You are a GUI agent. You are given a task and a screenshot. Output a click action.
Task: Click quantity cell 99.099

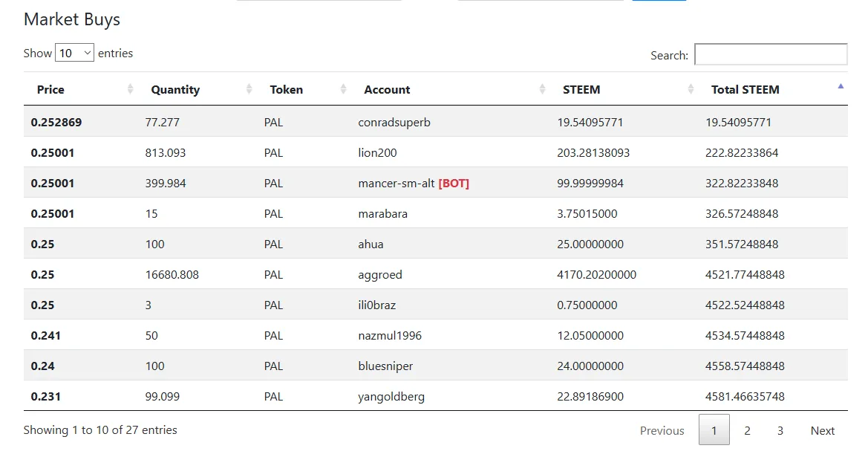162,397
